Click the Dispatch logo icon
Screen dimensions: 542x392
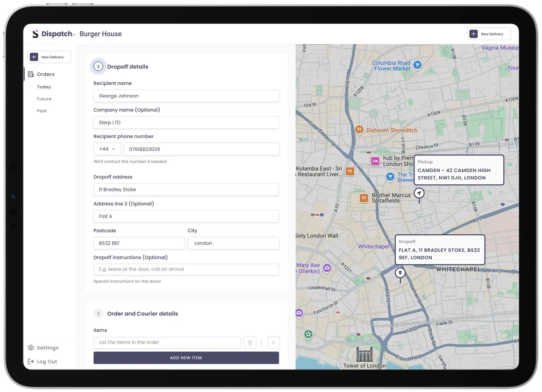[35, 34]
